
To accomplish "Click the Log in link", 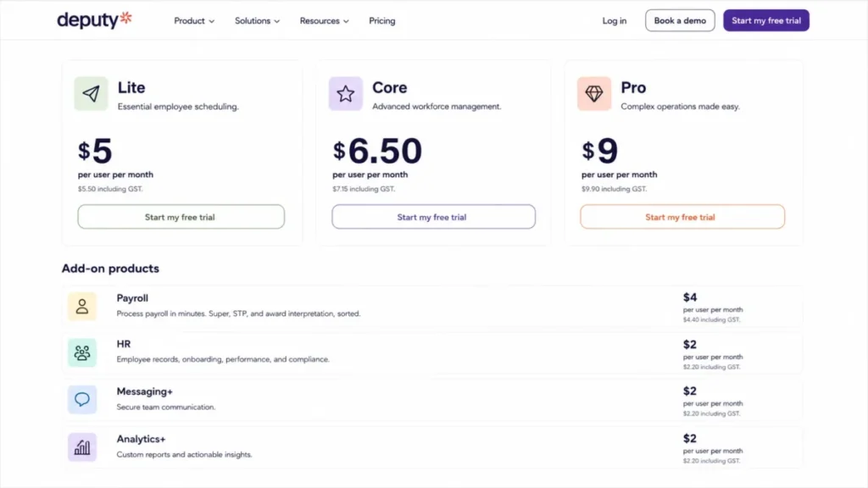I will coord(615,20).
